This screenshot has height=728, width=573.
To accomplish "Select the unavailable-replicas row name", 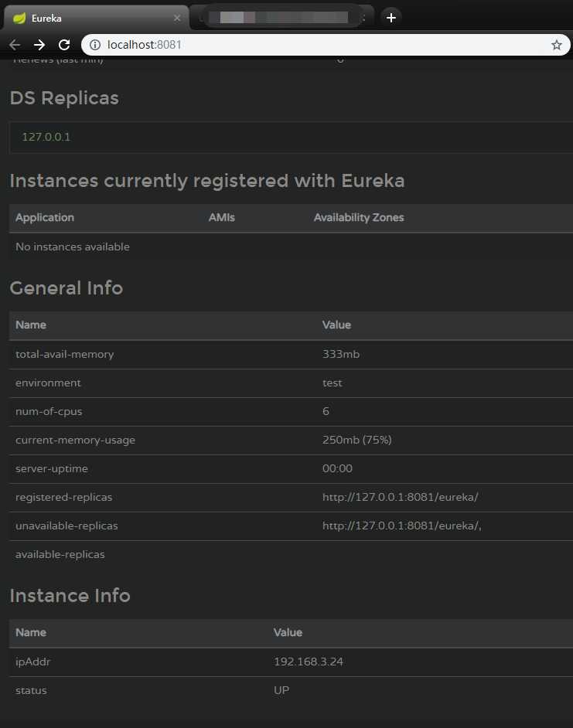I will 67,526.
